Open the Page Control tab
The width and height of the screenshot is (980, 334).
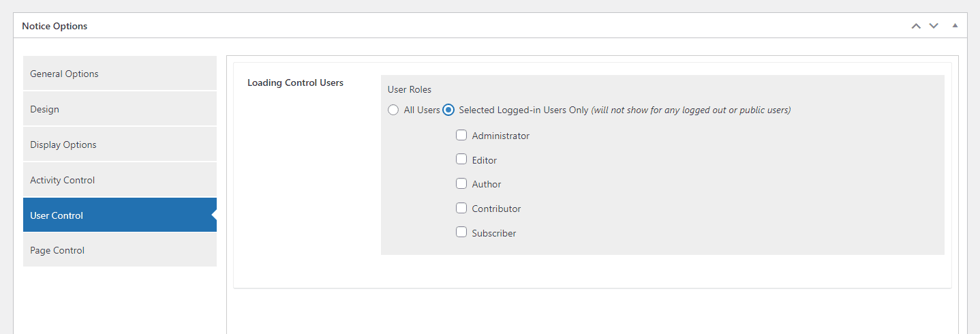click(x=120, y=250)
